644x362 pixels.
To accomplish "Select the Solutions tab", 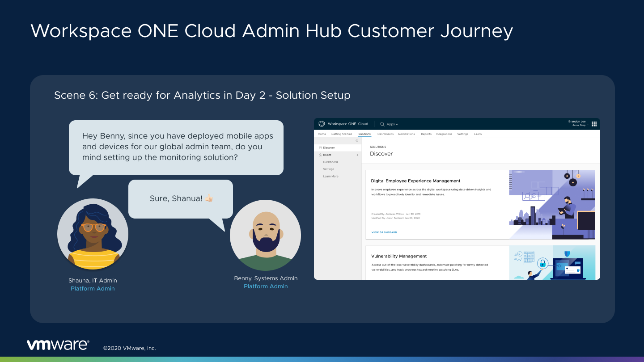I will pos(364,134).
